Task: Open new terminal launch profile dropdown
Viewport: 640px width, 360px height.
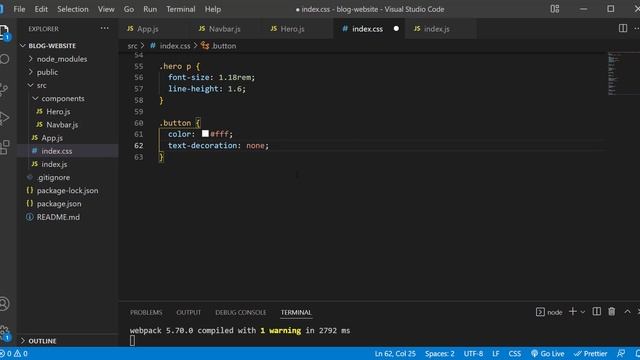Action: pos(583,312)
